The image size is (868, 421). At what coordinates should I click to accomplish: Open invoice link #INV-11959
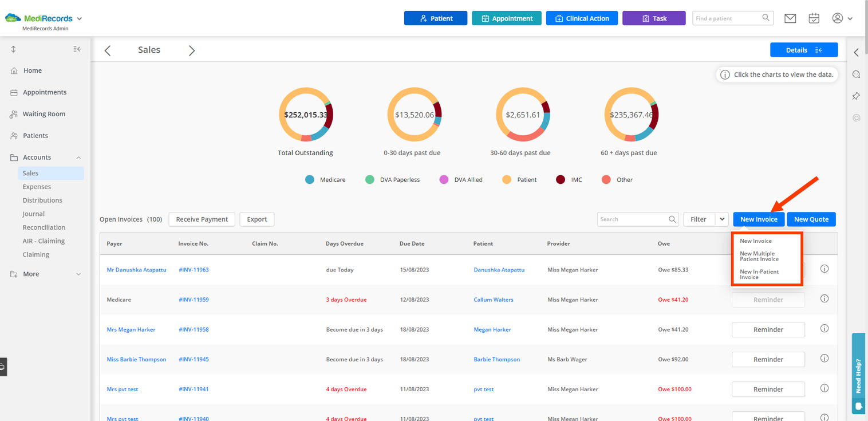[194, 300]
